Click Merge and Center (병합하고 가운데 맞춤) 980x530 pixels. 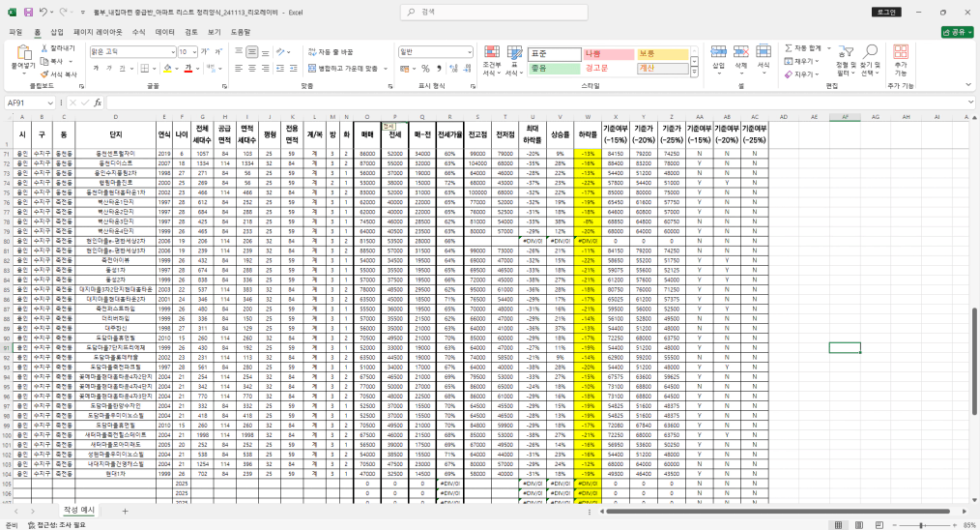point(343,69)
